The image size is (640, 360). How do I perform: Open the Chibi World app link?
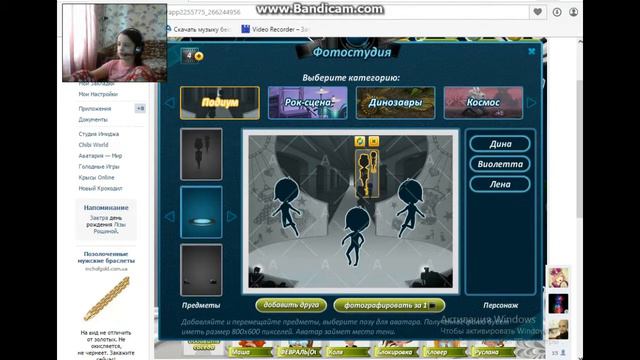click(x=93, y=145)
